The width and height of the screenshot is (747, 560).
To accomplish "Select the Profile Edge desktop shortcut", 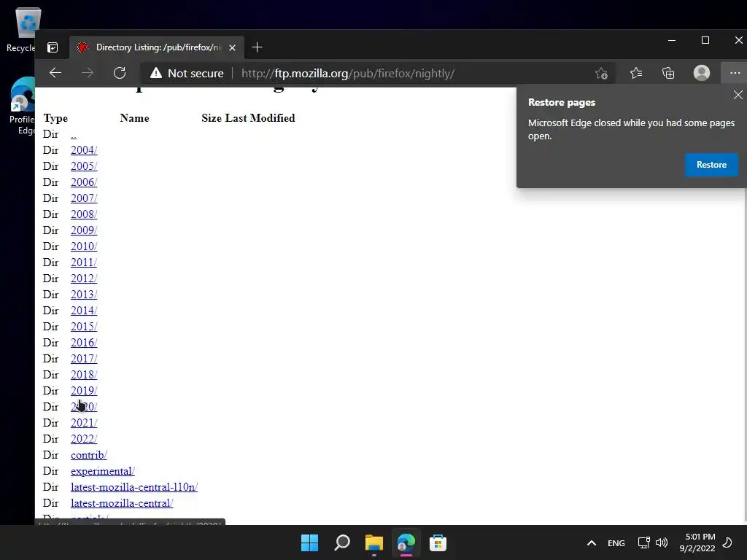I will (x=21, y=106).
